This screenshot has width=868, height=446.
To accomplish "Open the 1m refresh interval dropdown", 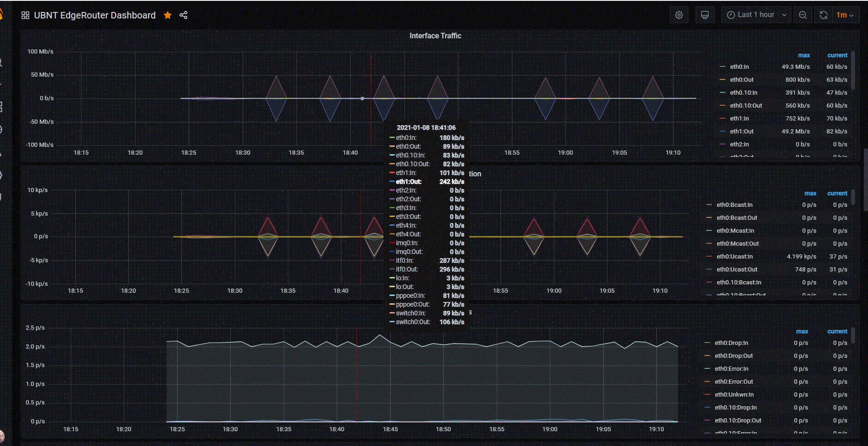I will 845,15.
